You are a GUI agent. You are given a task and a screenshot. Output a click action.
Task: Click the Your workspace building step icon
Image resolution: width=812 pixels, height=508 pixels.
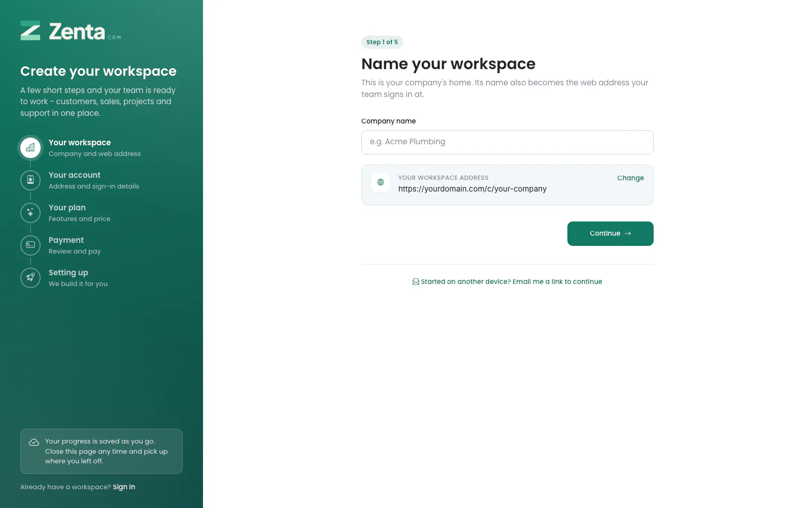tap(30, 148)
